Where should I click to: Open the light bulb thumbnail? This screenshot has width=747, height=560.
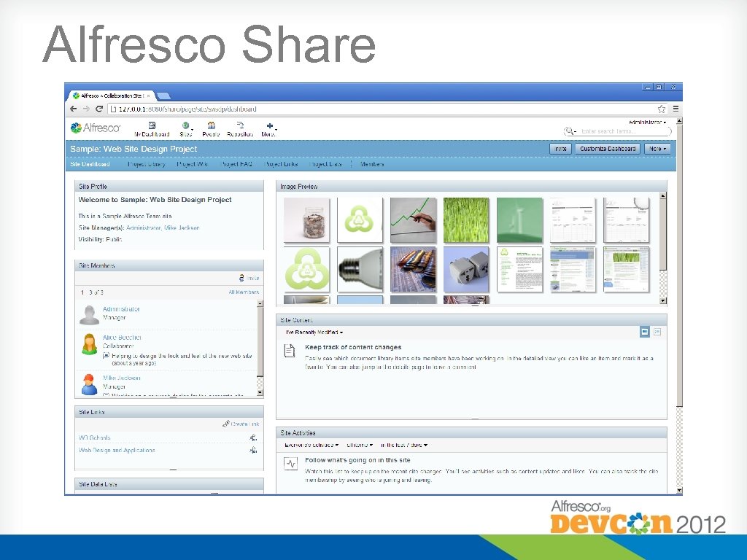click(360, 269)
